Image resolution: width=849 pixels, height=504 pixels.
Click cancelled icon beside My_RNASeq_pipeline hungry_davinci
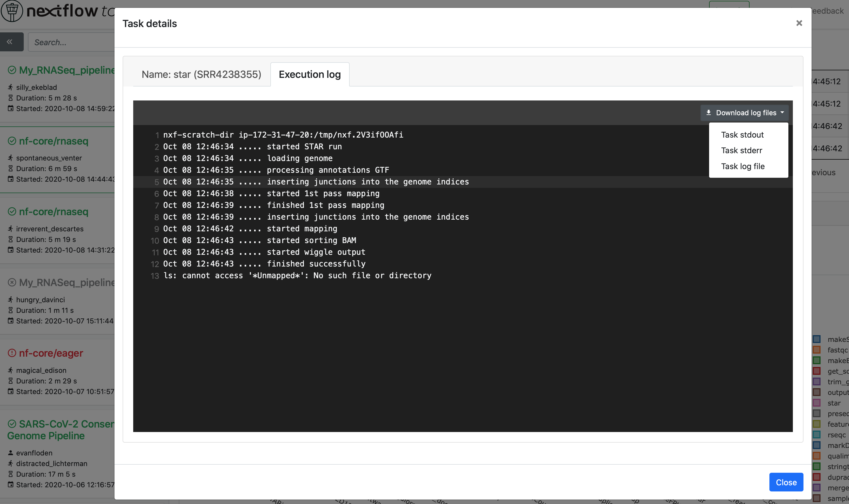coord(12,282)
